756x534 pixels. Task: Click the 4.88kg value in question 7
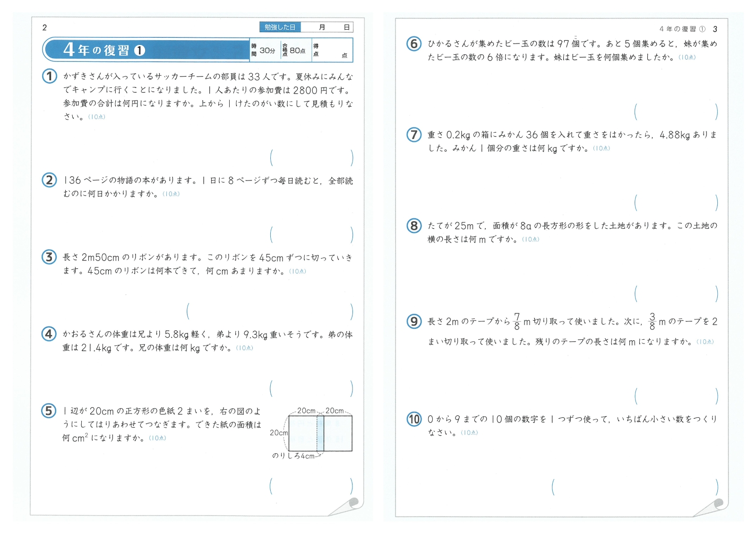[x=675, y=135]
